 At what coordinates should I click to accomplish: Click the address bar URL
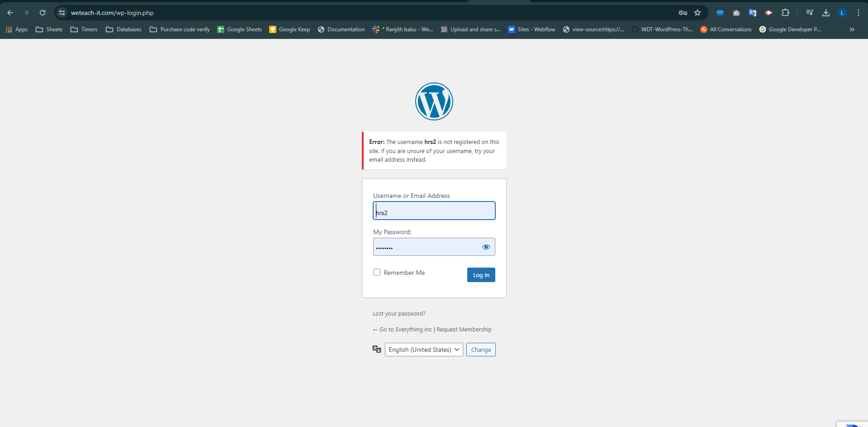112,13
